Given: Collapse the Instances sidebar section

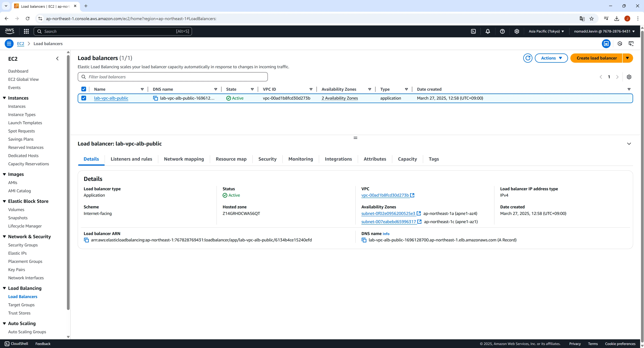Looking at the screenshot, I should [x=5, y=98].
